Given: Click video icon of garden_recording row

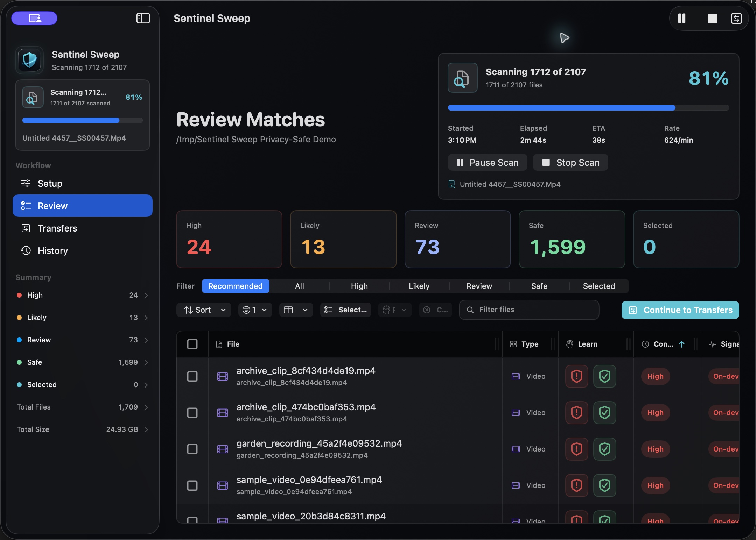Looking at the screenshot, I should click(223, 449).
